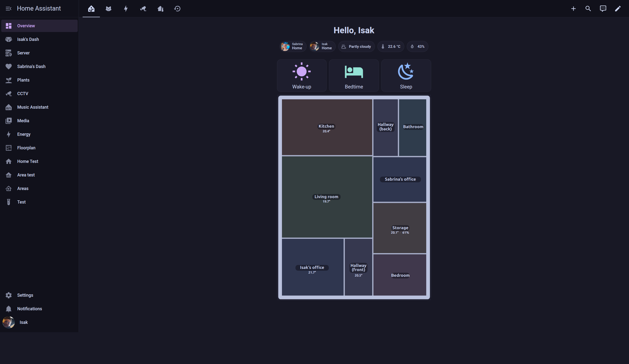Viewport: 629px width, 364px height.
Task: Open CCTV in the sidebar
Action: (39, 93)
